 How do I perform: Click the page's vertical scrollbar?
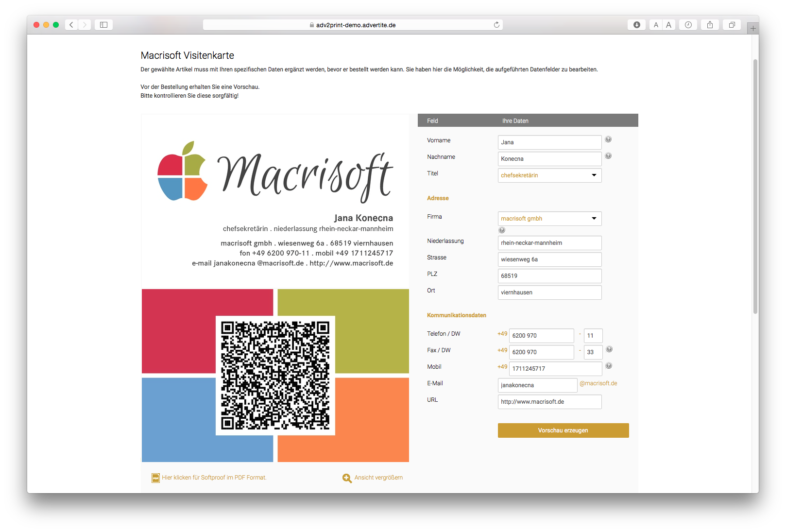(x=755, y=187)
